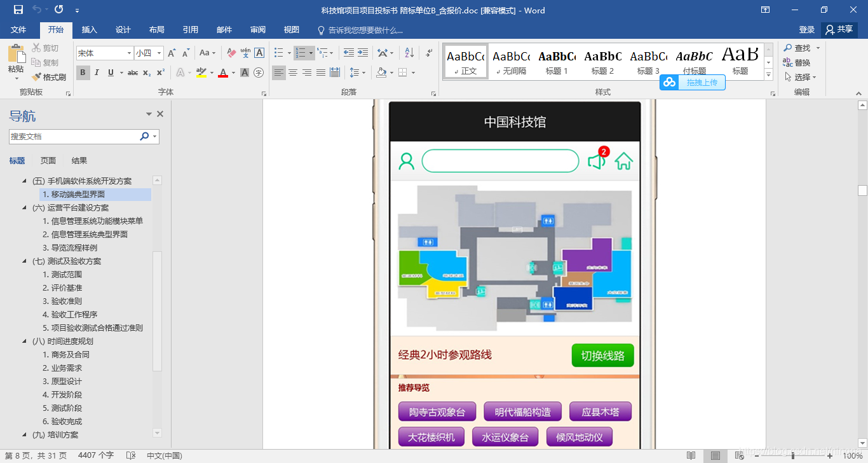Collapse the (六) 运营平台建设方案 heading

tap(25, 208)
